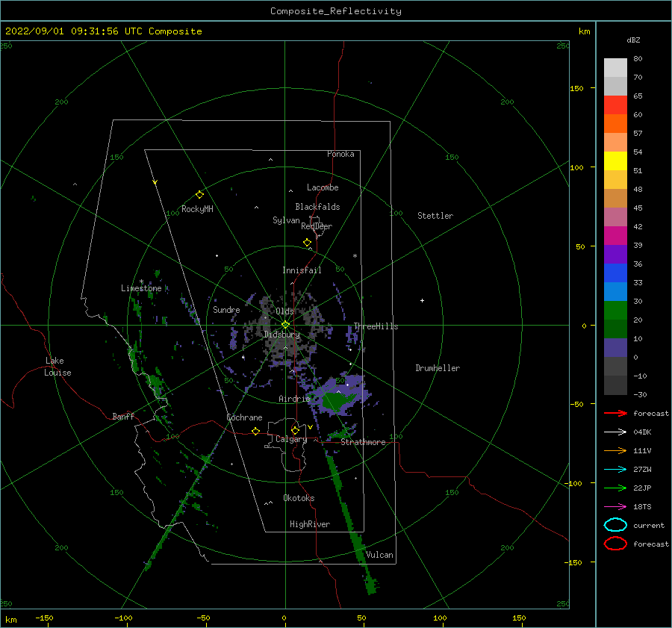Click the red forecast arrow in legend
672x628 pixels.
pos(615,413)
